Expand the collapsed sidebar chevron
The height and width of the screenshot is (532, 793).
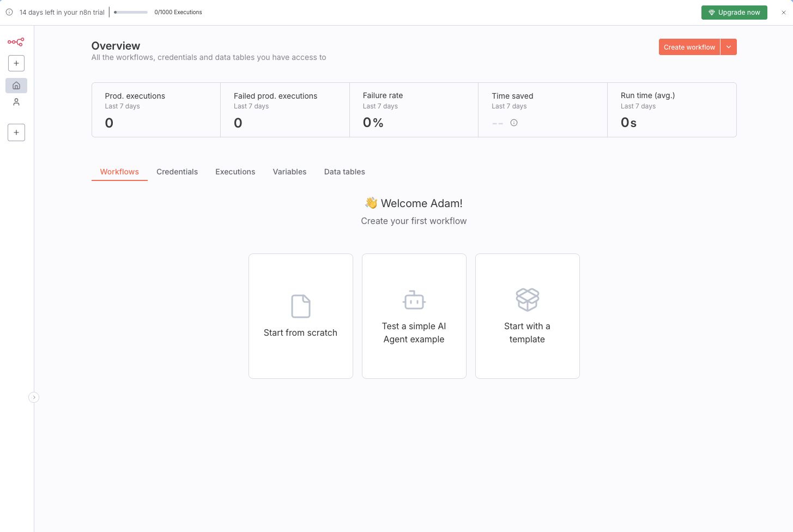(34, 397)
